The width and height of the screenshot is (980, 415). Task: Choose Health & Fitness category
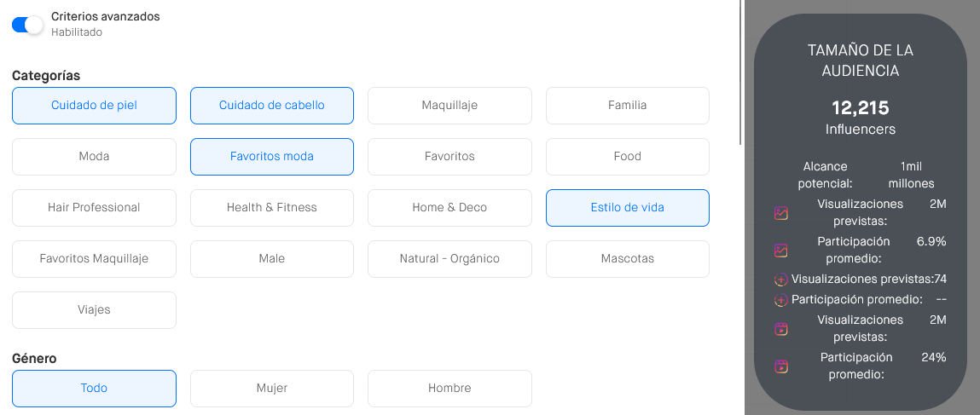(x=272, y=208)
